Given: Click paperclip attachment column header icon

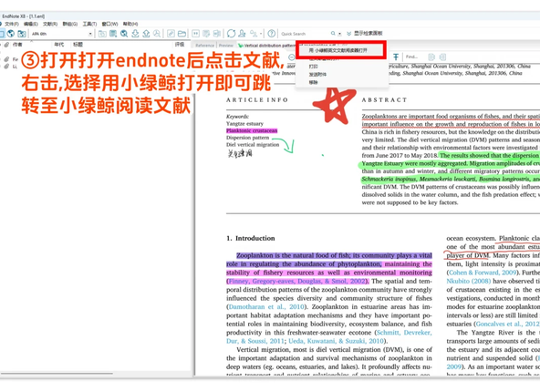Looking at the screenshot, I should click(x=6, y=45).
